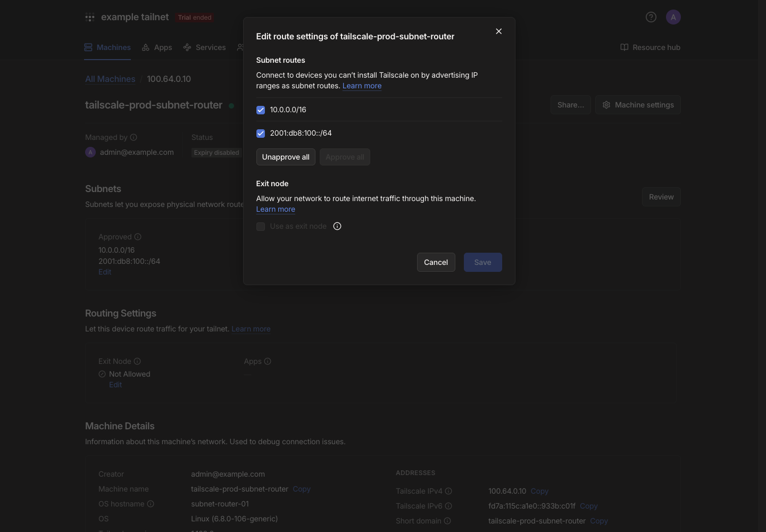This screenshot has height=532, width=766.
Task: Click Edit under Approved subnets
Action: [x=105, y=272]
